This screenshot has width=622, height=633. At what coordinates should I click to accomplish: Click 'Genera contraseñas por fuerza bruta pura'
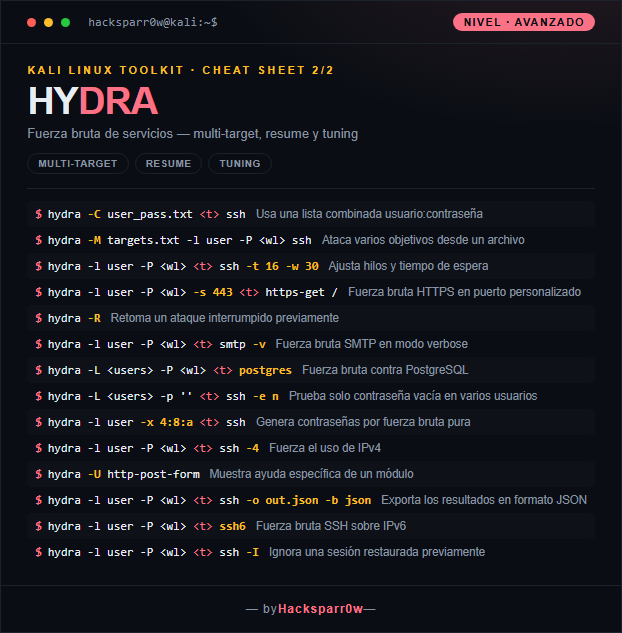pyautogui.click(x=363, y=422)
